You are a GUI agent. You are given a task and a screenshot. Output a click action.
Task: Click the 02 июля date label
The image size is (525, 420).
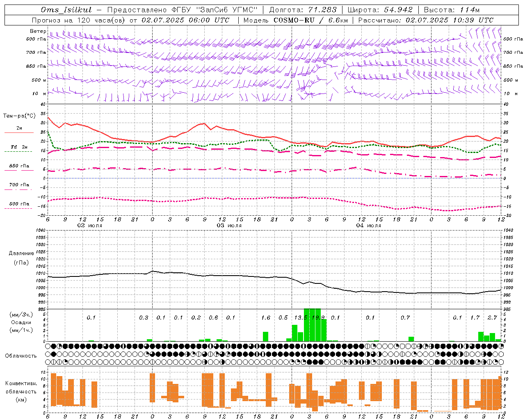tap(90, 226)
